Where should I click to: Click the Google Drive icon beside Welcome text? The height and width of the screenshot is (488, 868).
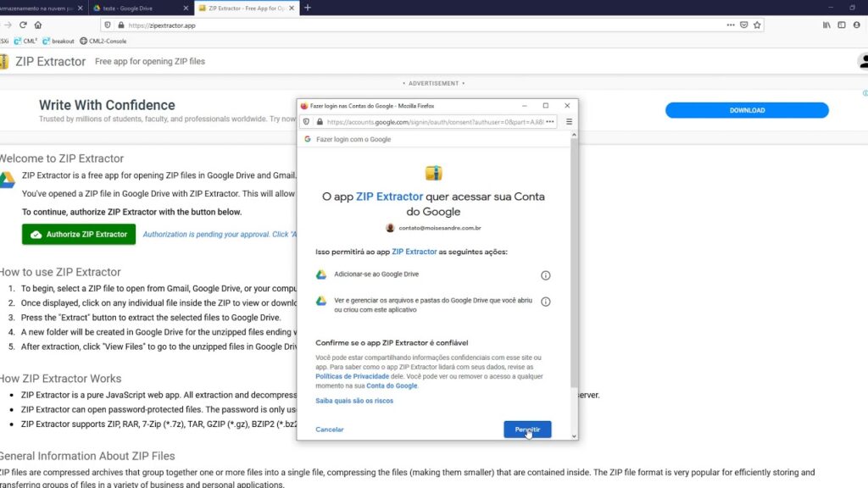point(7,180)
